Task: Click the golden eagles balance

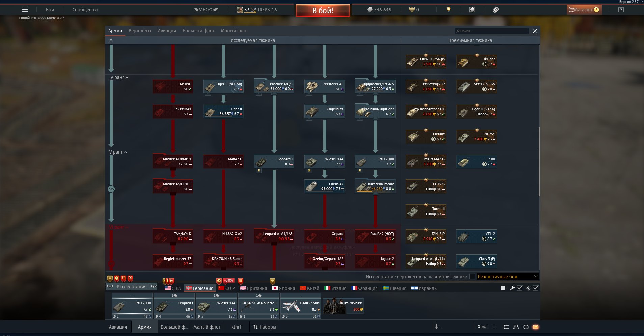Action: pyautogui.click(x=414, y=10)
